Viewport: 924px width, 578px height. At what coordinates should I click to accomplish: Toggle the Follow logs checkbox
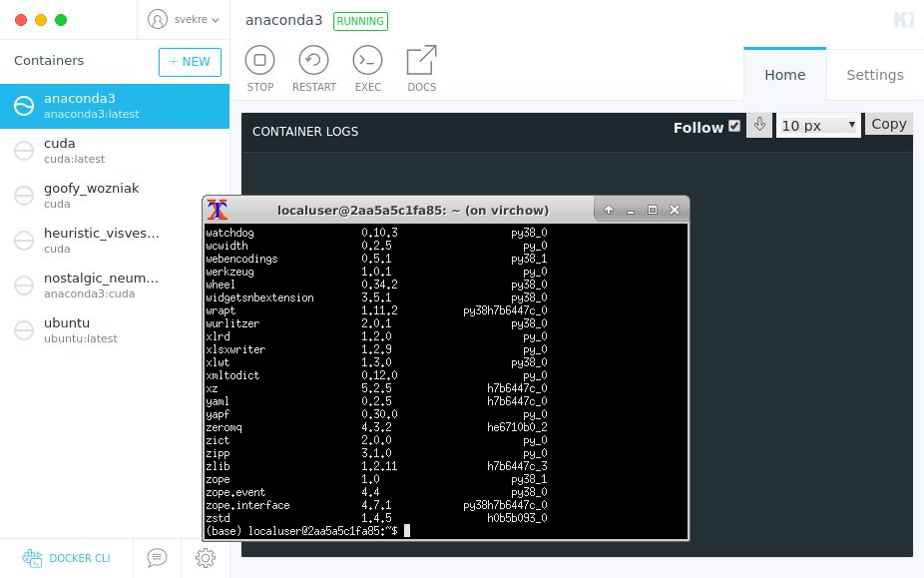(734, 126)
